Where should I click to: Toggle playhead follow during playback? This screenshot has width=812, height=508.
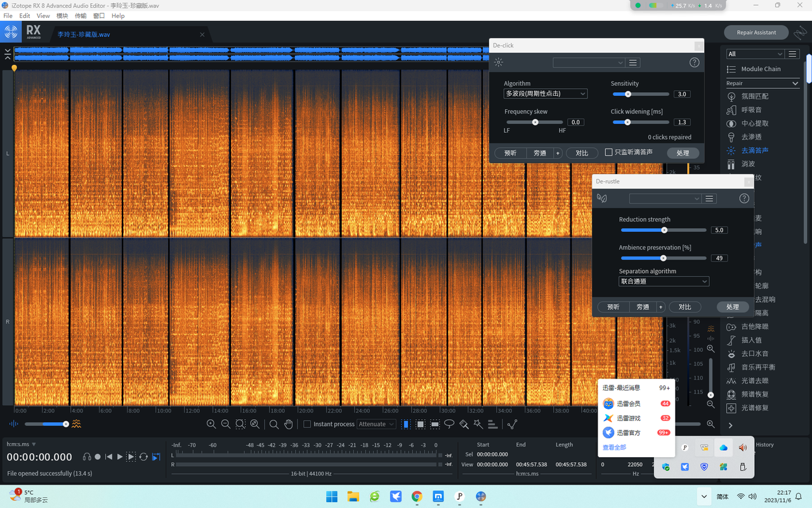(x=156, y=457)
